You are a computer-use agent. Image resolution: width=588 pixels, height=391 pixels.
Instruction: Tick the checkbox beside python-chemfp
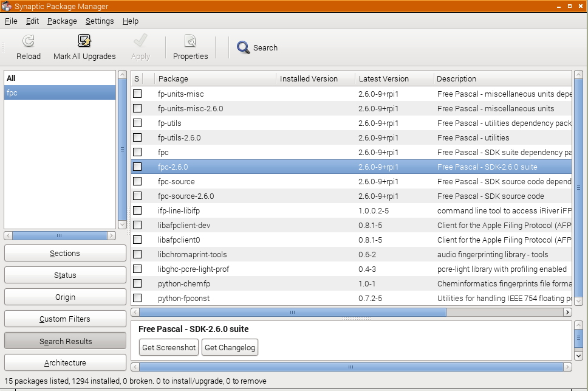[x=137, y=283]
